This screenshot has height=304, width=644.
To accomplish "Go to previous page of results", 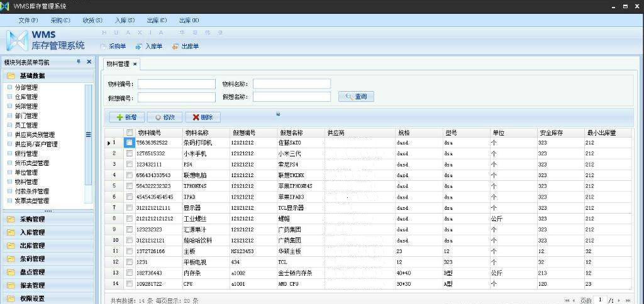I will (574, 301).
